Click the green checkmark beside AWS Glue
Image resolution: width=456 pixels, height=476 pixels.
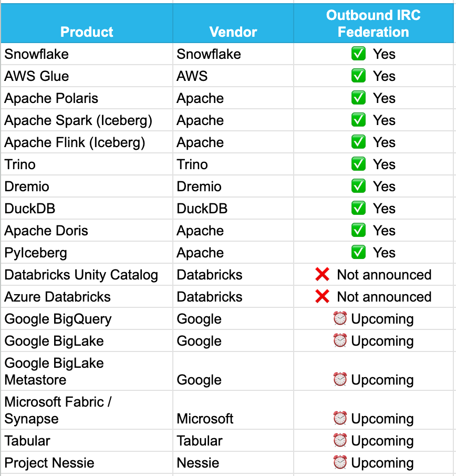tap(358, 76)
